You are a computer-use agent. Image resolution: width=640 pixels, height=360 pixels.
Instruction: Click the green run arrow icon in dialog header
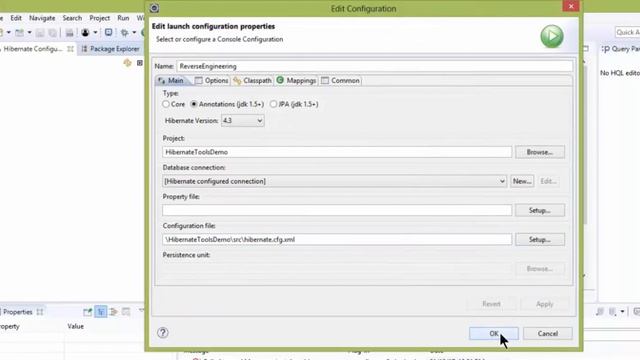(552, 36)
